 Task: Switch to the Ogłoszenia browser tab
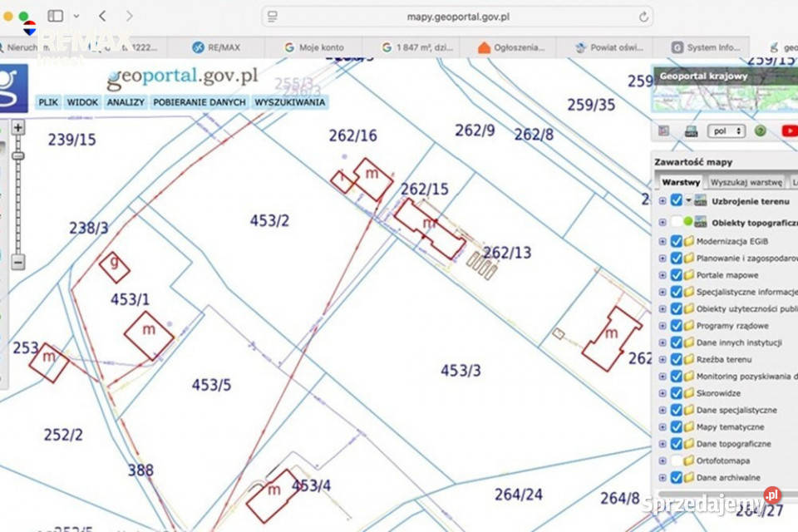pos(511,47)
